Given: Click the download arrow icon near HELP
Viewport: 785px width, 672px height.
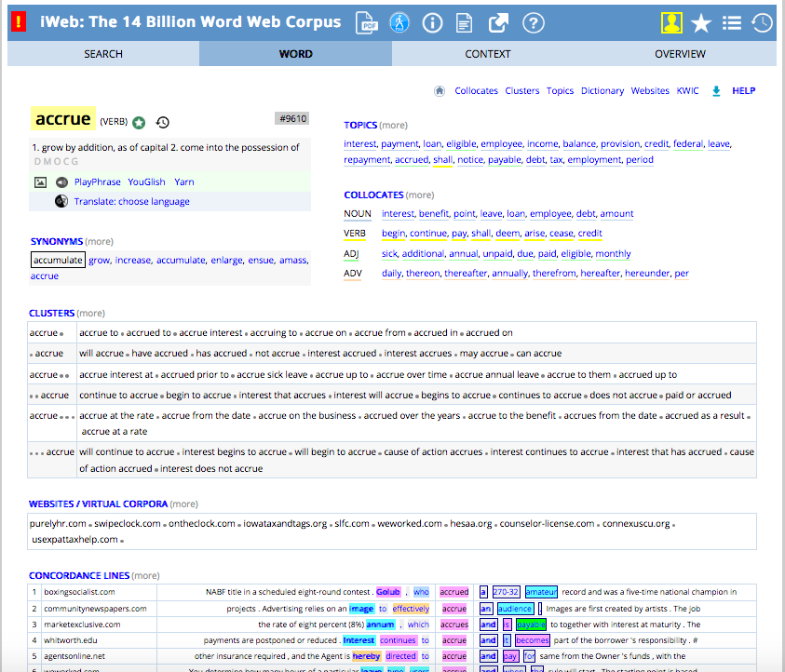Looking at the screenshot, I should point(716,90).
